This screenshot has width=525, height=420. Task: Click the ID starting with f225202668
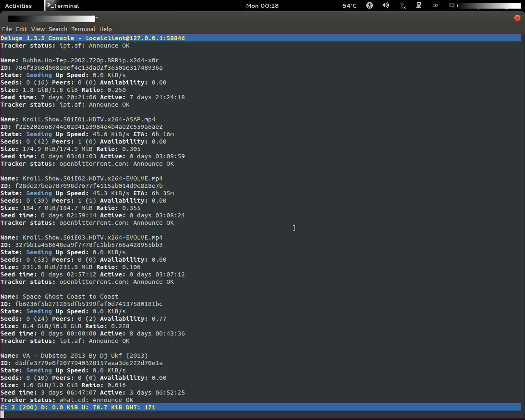pyautogui.click(x=89, y=127)
